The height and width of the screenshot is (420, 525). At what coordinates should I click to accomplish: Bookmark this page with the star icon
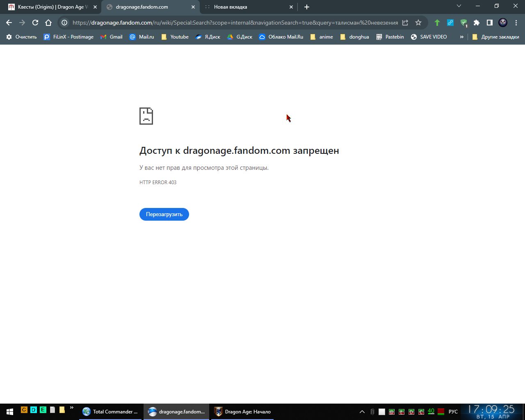click(418, 23)
